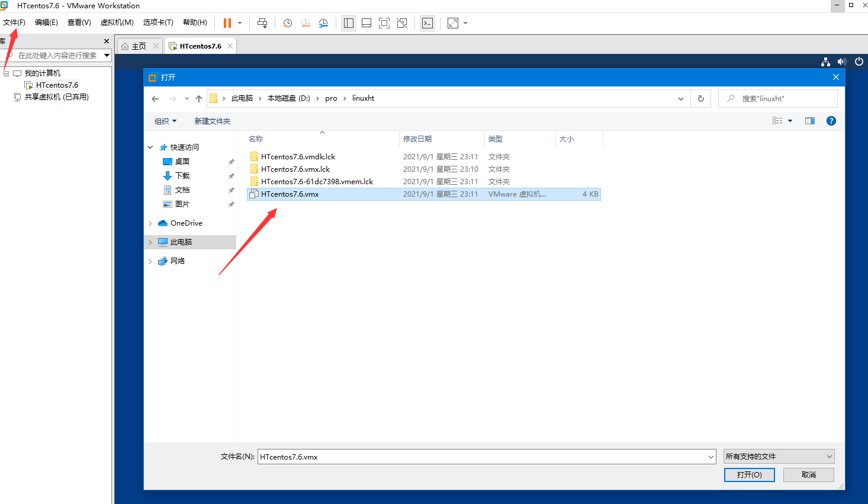Screen dimensions: 868x504
Task: Select 图片 in quick access
Action: (182, 204)
